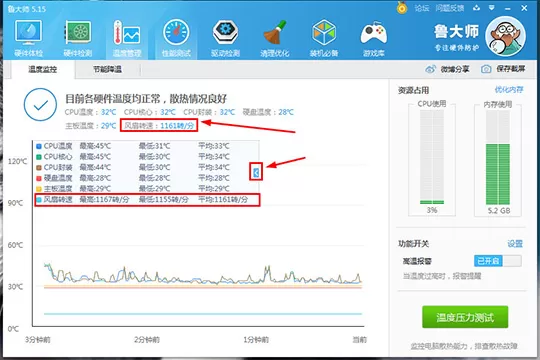
Task: Click the CPU使用 3% usage bar
Action: coord(432,157)
